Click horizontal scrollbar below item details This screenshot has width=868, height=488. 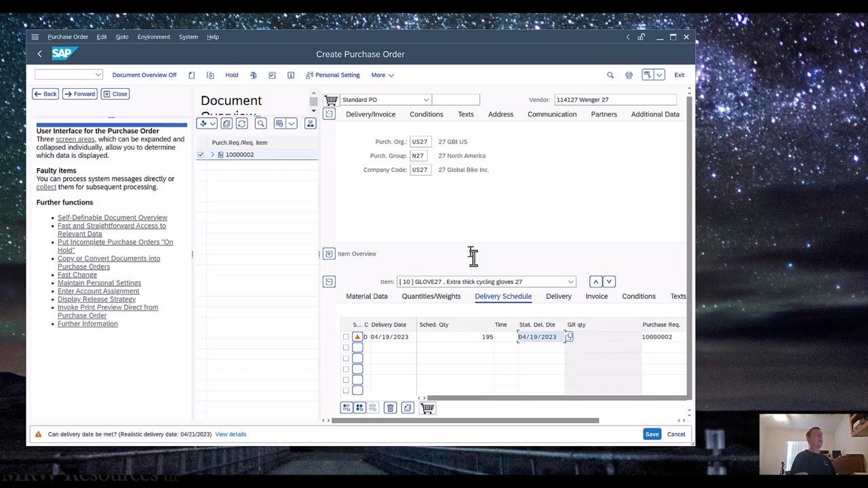click(x=465, y=420)
